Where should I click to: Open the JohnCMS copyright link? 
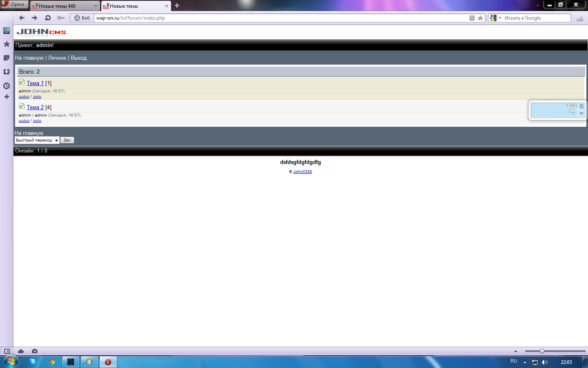tap(303, 172)
